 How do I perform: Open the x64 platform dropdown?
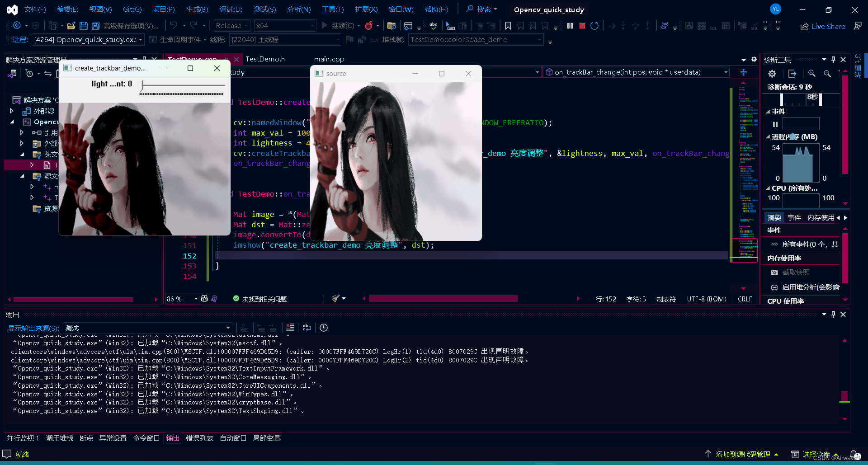284,26
